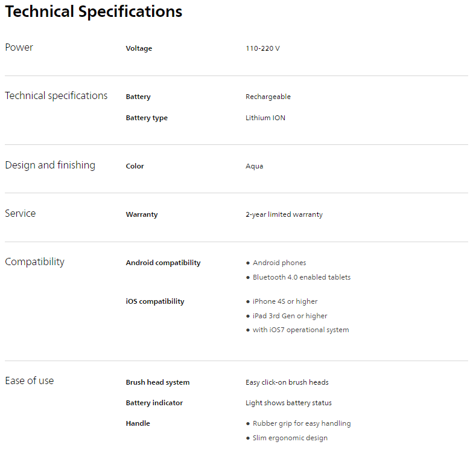This screenshot has height=462, width=476.
Task: Click the Rechargeable battery value
Action: tap(268, 97)
